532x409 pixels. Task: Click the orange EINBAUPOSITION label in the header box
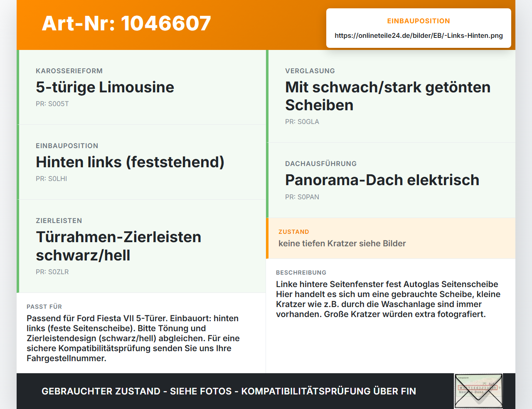coord(419,21)
